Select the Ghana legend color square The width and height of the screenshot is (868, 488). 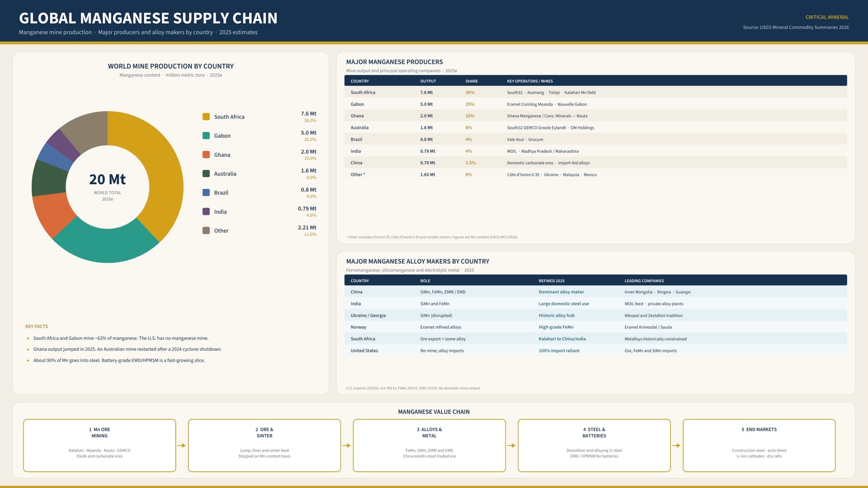[x=206, y=155]
